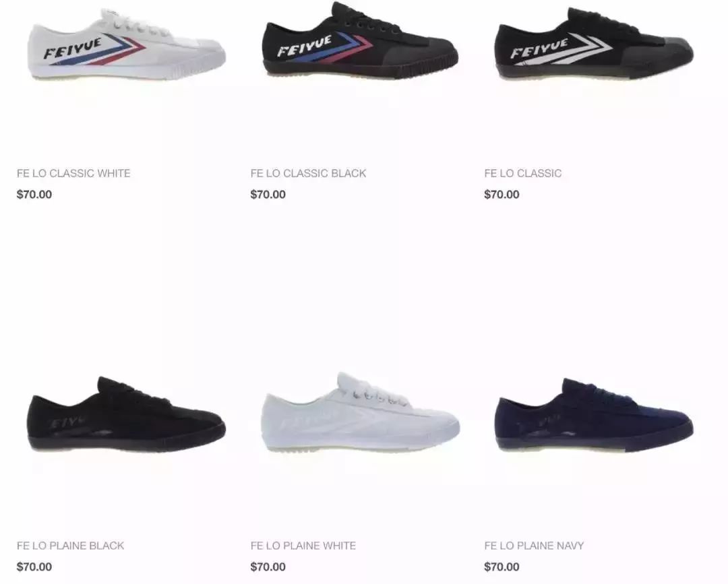Open the FE LO CLASSIC product title
This screenshot has height=584, width=728.
tap(523, 174)
